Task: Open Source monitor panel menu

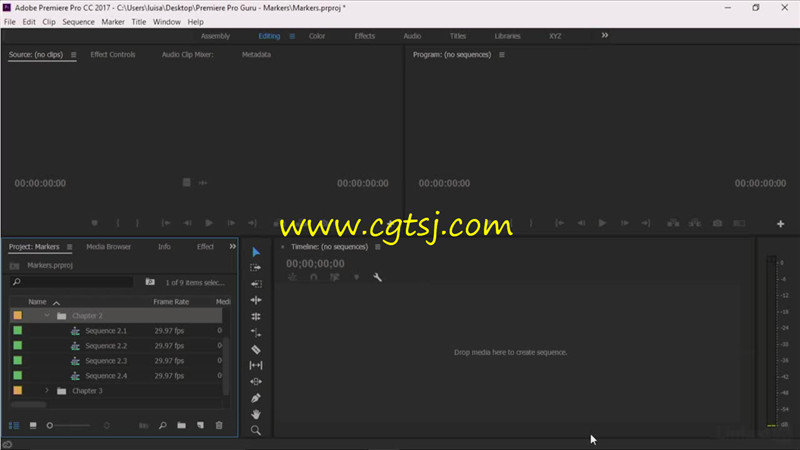Action: click(x=73, y=55)
